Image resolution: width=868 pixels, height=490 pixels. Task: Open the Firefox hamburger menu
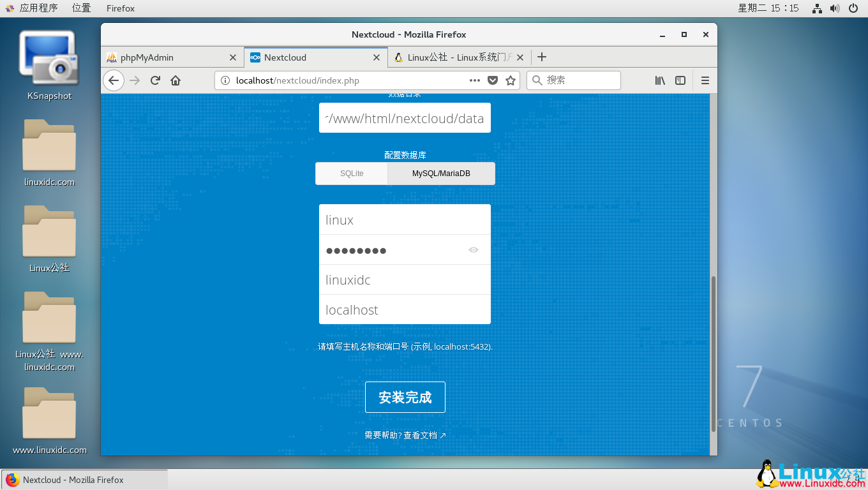pos(705,80)
